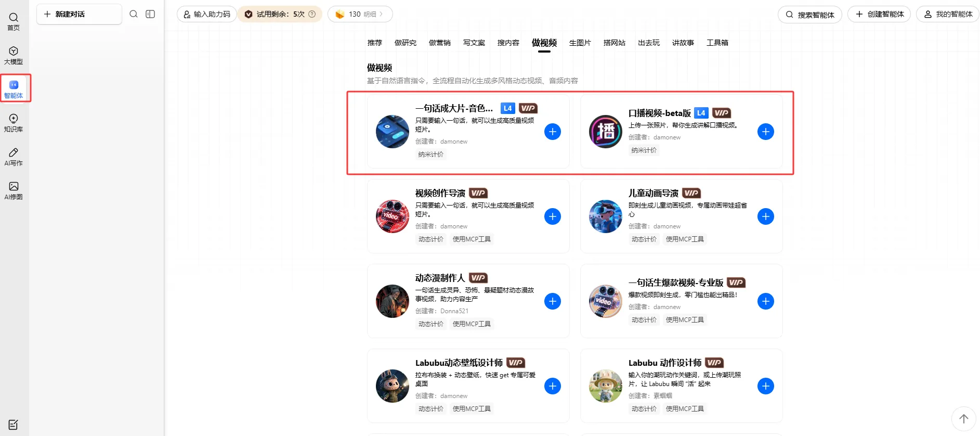Screen dimensions: 980x436
Task: Open the 知识库 sidebar icon
Action: coord(14,123)
